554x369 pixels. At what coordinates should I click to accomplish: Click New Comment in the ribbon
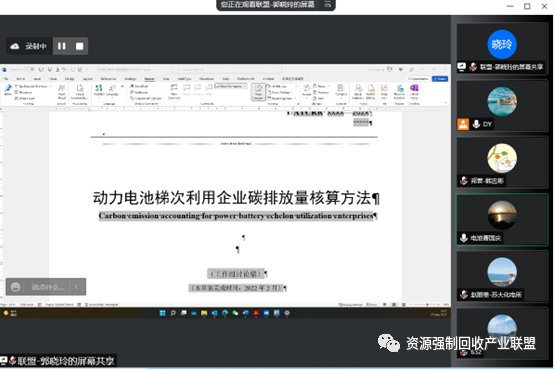click(174, 91)
